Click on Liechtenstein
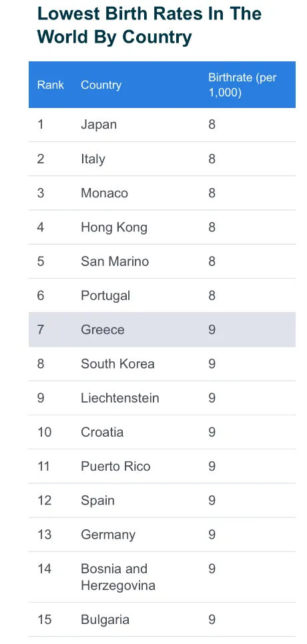 point(120,398)
